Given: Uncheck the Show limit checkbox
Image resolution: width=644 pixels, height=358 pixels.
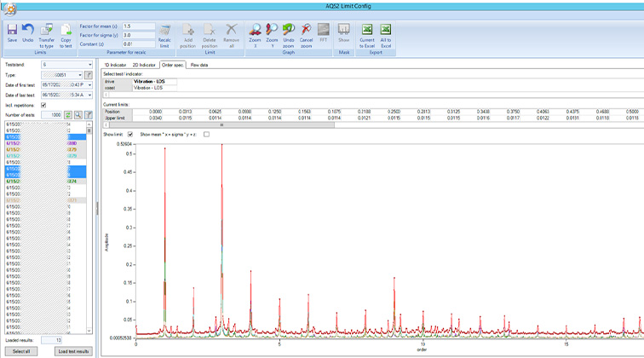Looking at the screenshot, I should [x=130, y=135].
